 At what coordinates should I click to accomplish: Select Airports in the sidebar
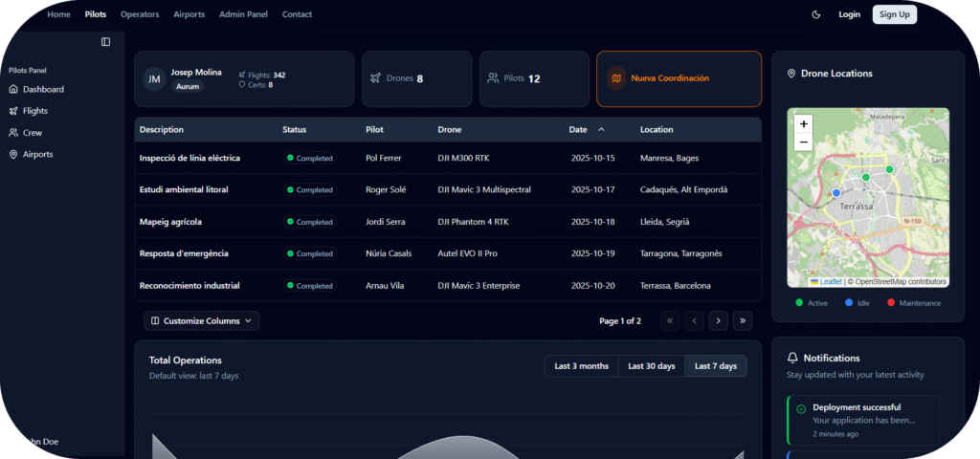[37, 154]
